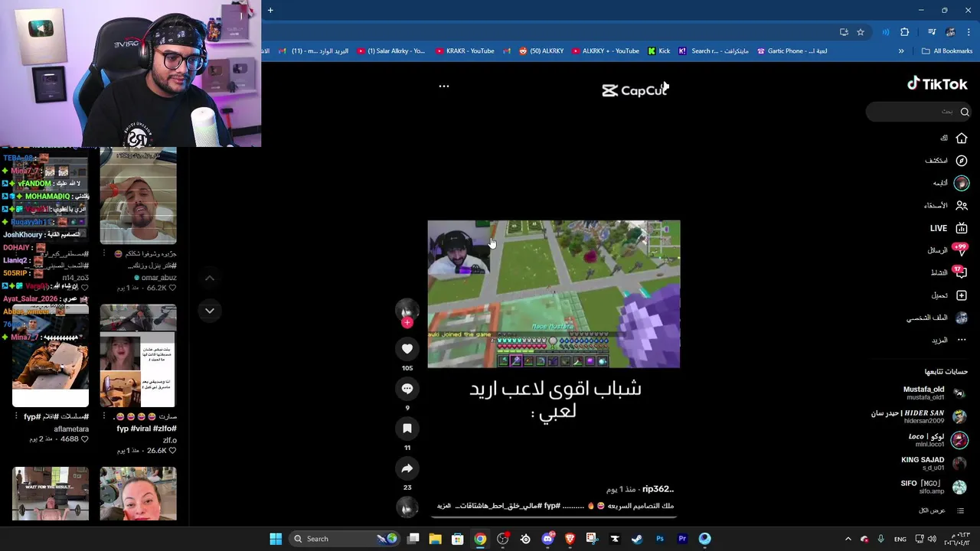This screenshot has height=551, width=980.
Task: Click the install app icon in address bar
Action: pos(844,32)
